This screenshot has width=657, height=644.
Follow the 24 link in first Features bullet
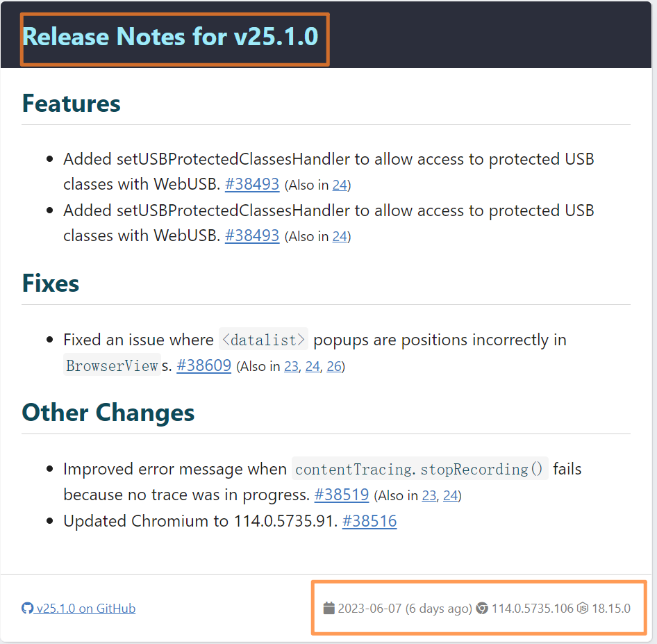(340, 185)
